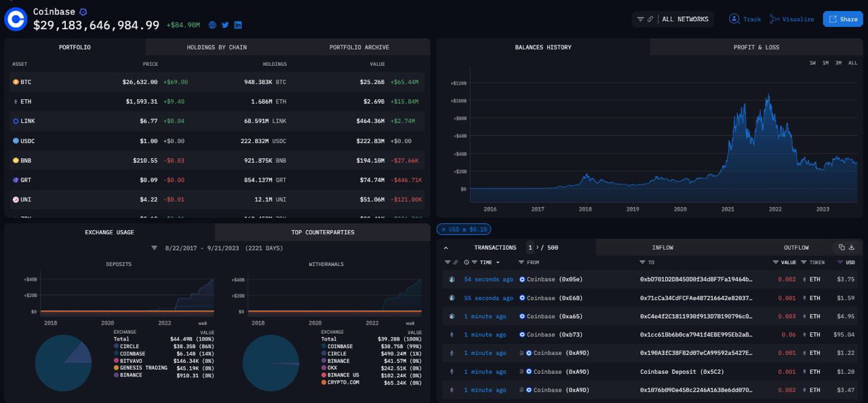Copy transactions using the copy icon
This screenshot has width=868, height=403.
[x=842, y=248]
